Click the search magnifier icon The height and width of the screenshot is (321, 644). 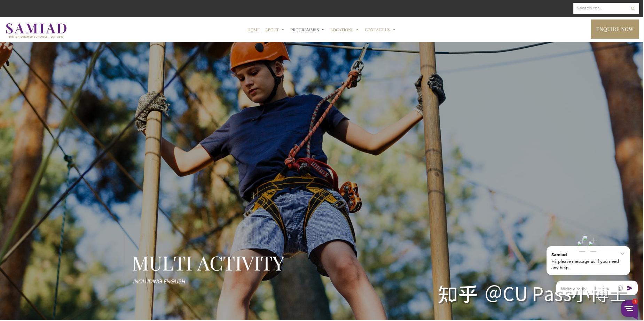(x=633, y=8)
